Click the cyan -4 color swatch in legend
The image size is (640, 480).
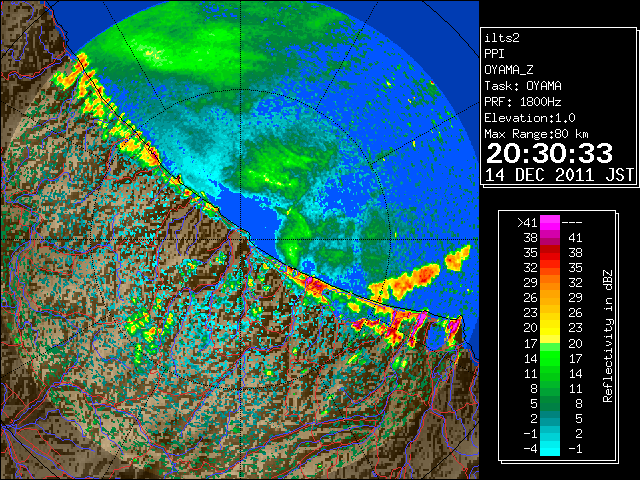point(550,449)
